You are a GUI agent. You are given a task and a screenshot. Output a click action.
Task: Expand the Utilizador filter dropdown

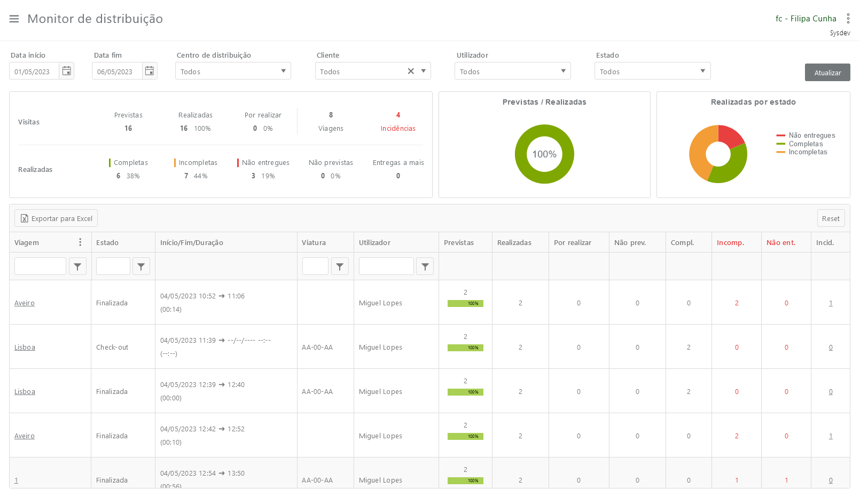point(563,71)
